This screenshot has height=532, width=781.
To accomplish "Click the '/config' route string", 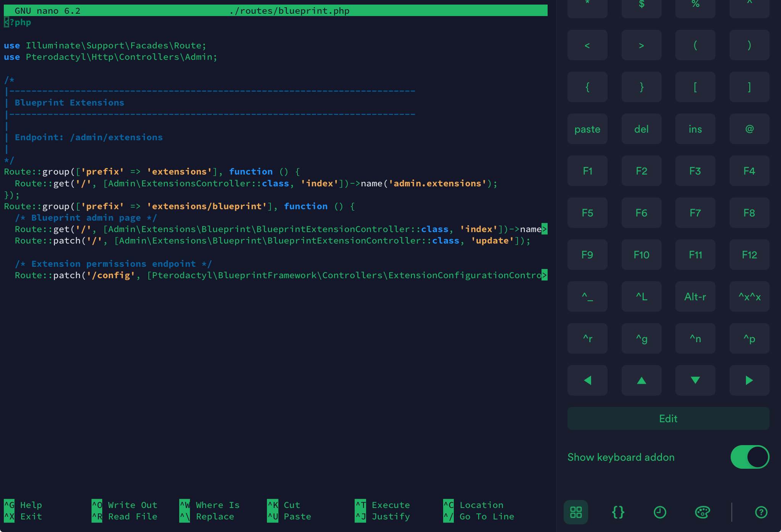I will [111, 275].
